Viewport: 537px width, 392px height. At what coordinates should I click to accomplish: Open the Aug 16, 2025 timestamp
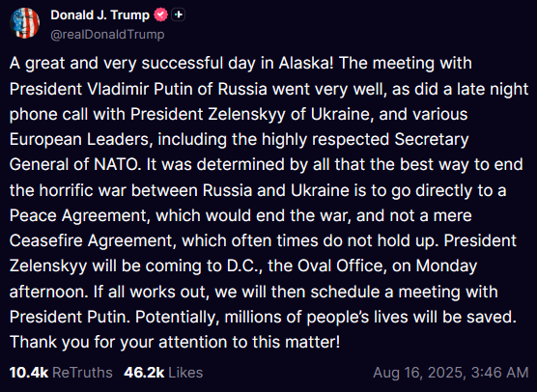coord(451,373)
